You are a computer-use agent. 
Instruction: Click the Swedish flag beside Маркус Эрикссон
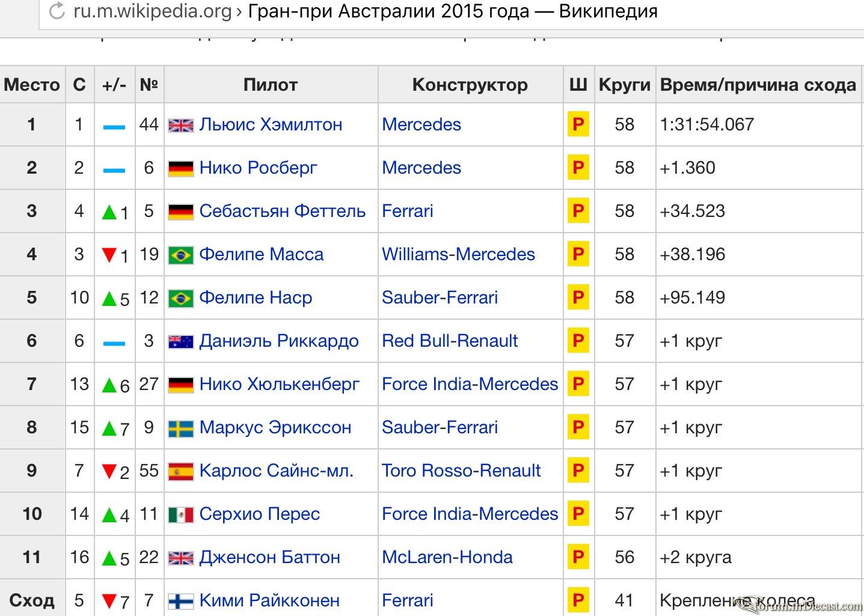pyautogui.click(x=180, y=428)
